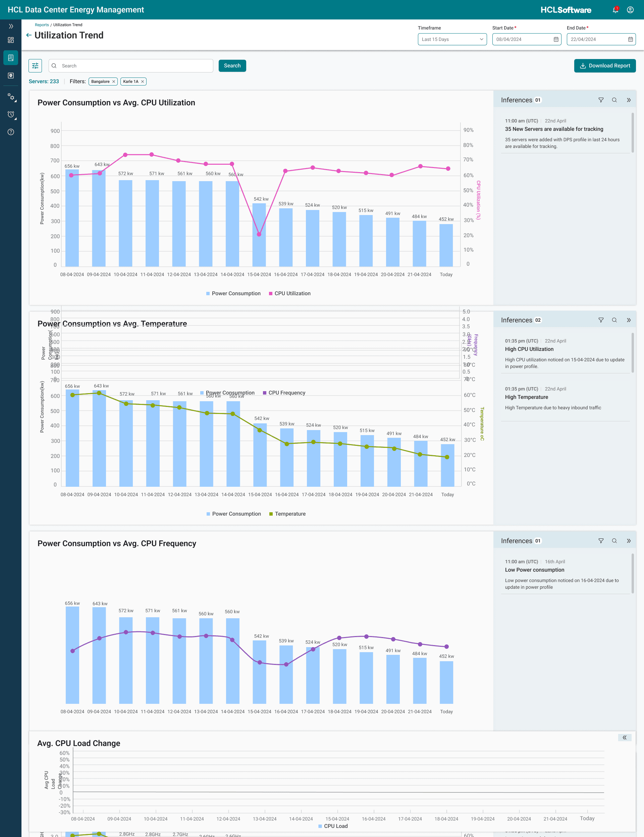The width and height of the screenshot is (644, 837).
Task: Click the scrollbar in Temperature Inferences panel
Action: click(633, 353)
